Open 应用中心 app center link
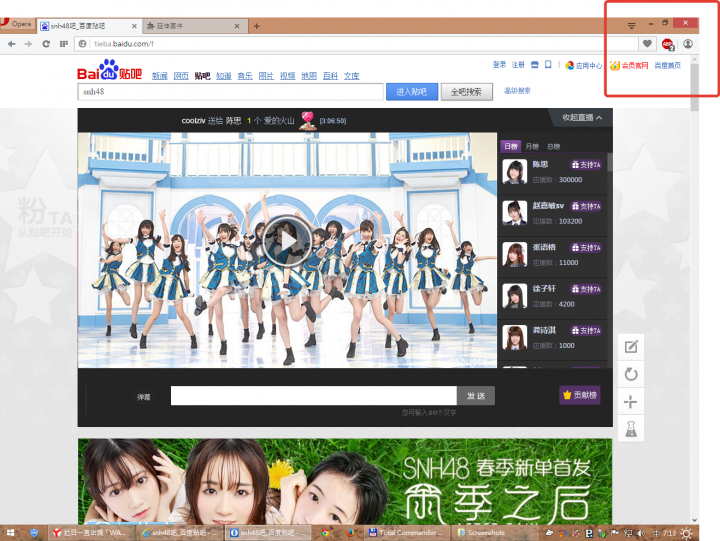Image resolution: width=720 pixels, height=541 pixels. click(584, 66)
